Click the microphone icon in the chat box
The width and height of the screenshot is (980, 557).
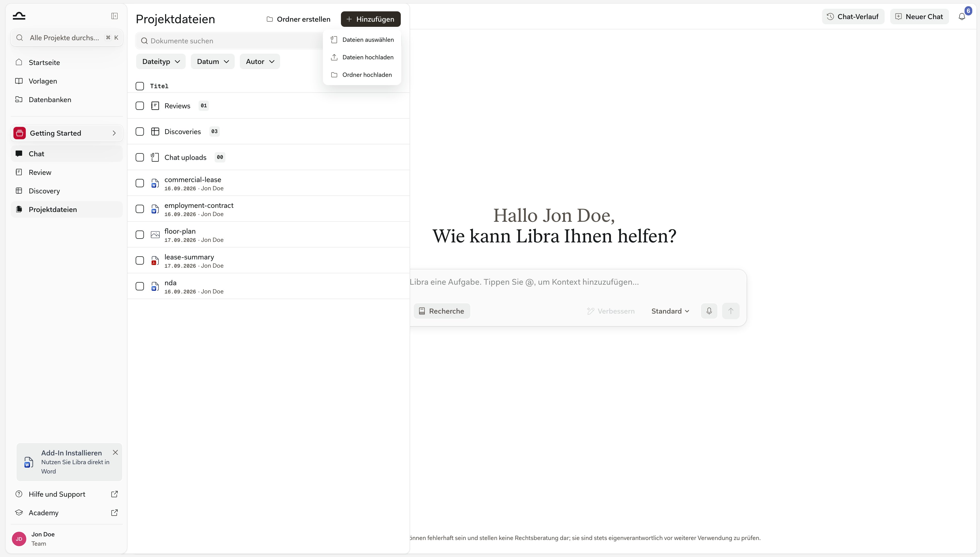click(709, 311)
